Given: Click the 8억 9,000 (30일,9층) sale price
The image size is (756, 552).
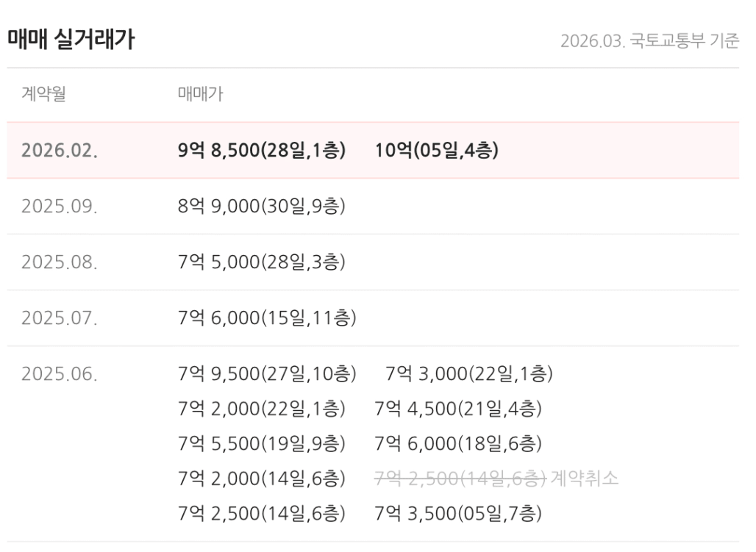Looking at the screenshot, I should (262, 207).
